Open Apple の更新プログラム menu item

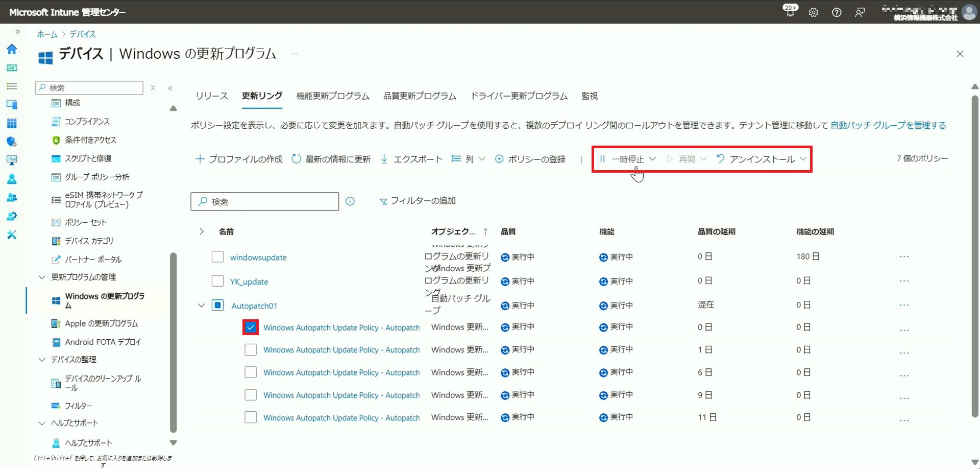101,323
